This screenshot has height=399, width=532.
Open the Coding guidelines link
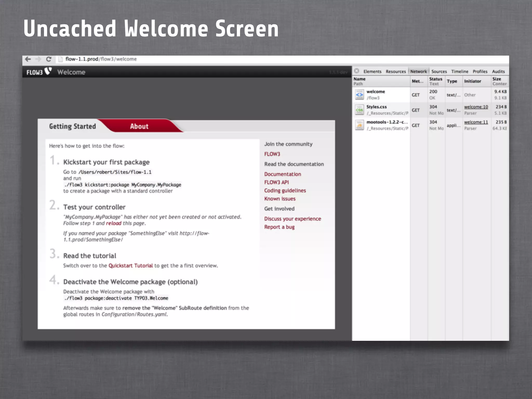tap(285, 190)
